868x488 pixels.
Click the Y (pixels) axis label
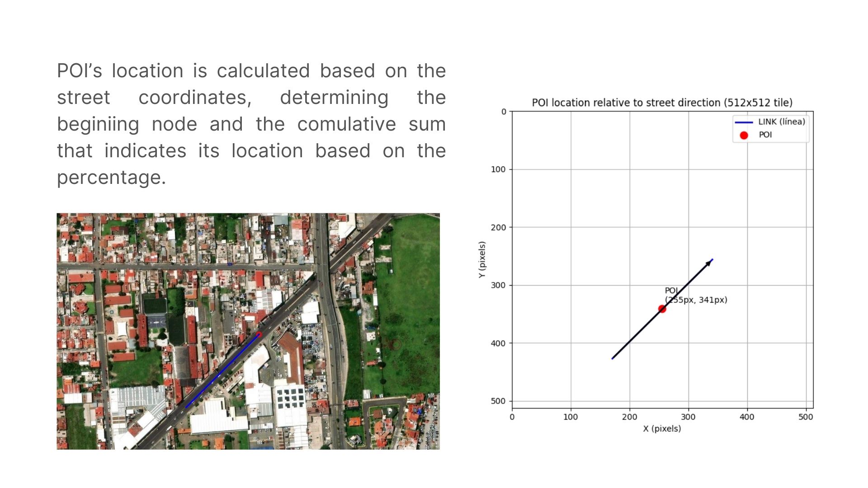[482, 260]
